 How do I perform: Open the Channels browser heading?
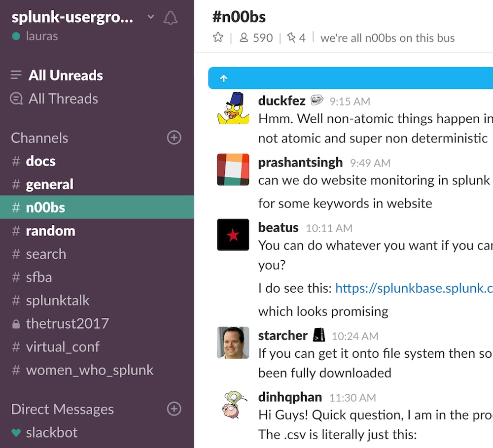pyautogui.click(x=39, y=138)
